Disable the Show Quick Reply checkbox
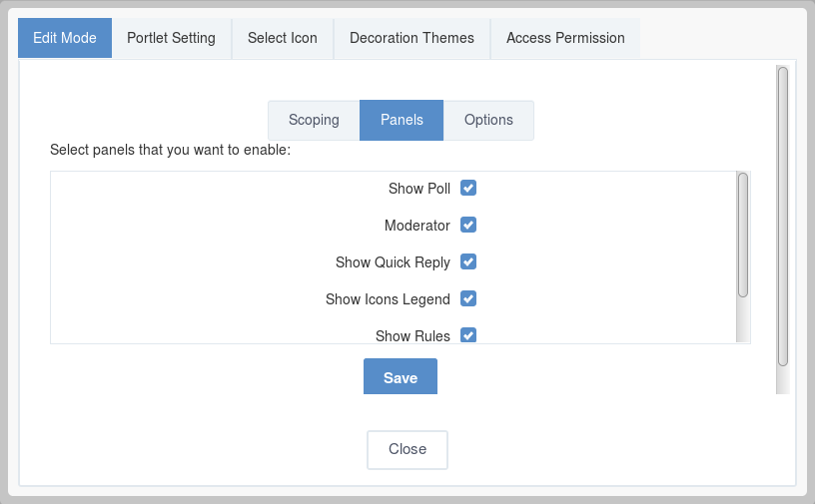Image resolution: width=815 pixels, height=504 pixels. (468, 261)
